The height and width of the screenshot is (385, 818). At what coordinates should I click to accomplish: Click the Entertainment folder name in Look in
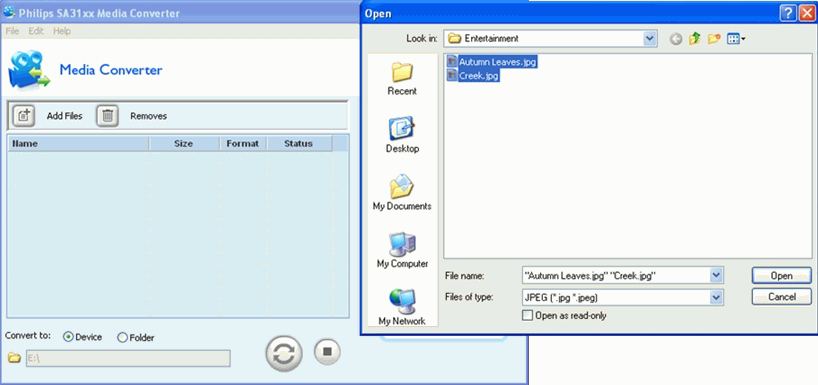pos(491,38)
